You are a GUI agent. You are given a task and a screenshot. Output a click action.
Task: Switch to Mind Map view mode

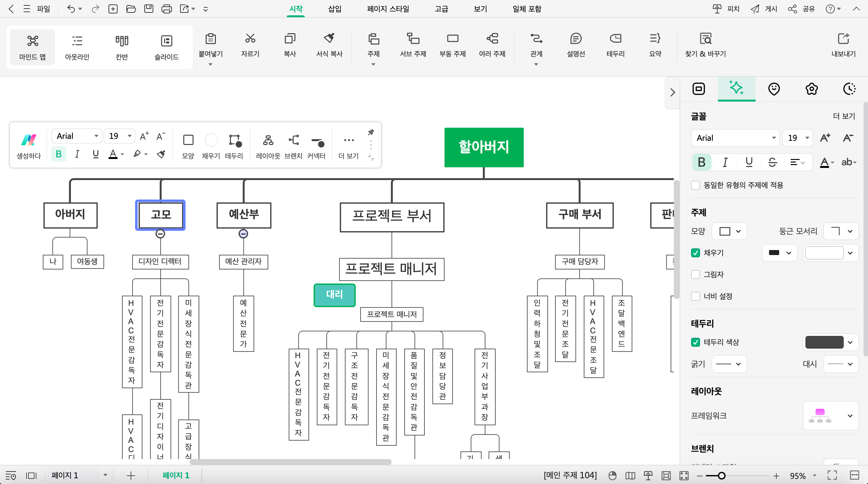pos(32,47)
